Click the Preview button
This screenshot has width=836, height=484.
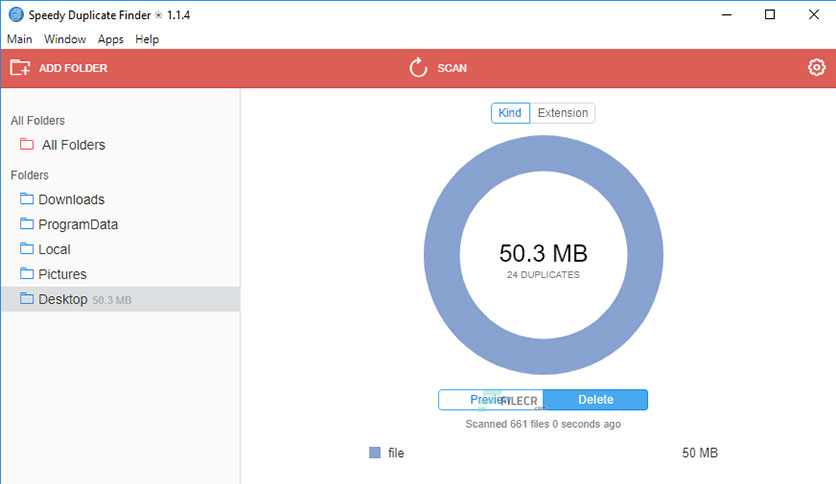(x=491, y=400)
